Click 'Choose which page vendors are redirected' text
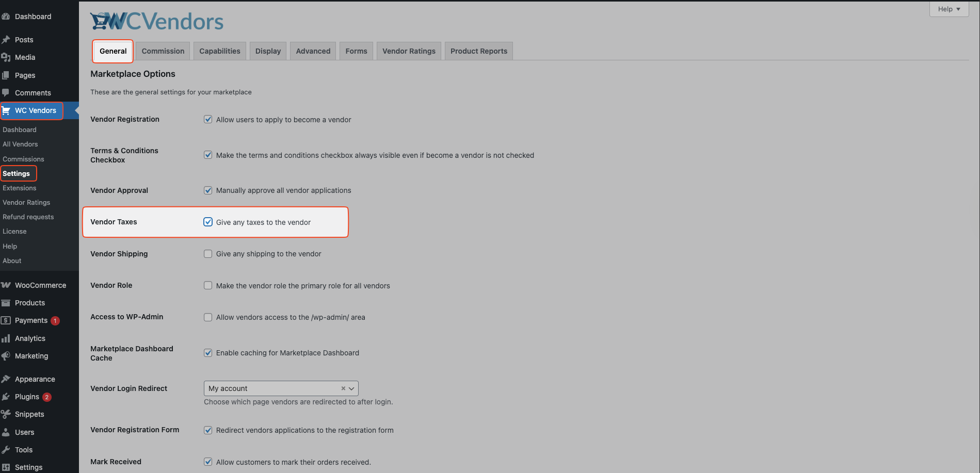Viewport: 980px width, 473px height. click(298, 402)
